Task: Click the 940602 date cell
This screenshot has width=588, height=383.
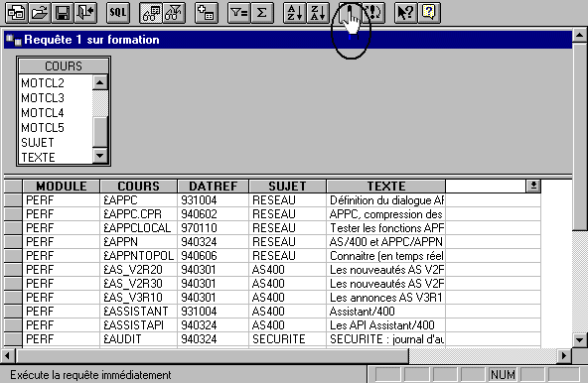Action: click(x=213, y=214)
